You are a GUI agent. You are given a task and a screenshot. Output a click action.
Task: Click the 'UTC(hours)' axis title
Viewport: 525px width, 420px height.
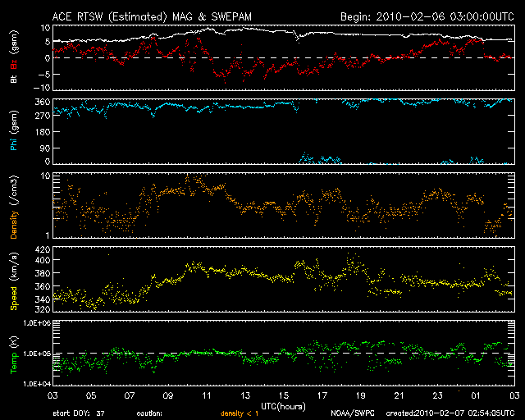coord(283,407)
